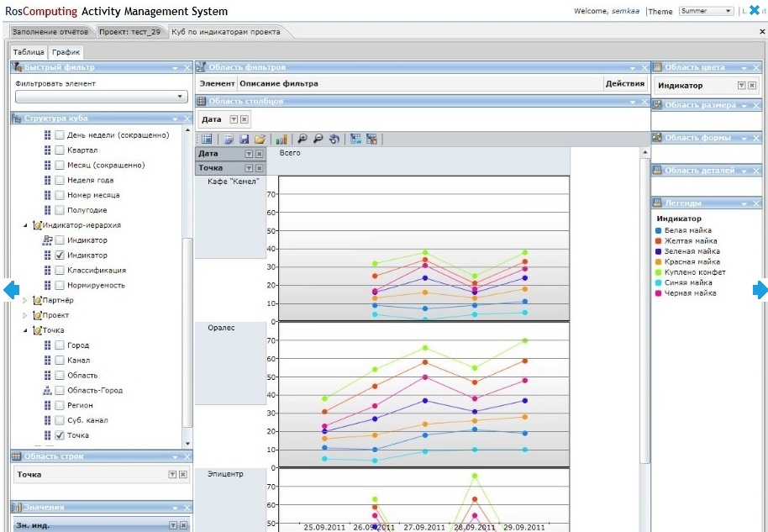
Task: Open the Заполнение отчётов tab
Action: tap(50, 32)
